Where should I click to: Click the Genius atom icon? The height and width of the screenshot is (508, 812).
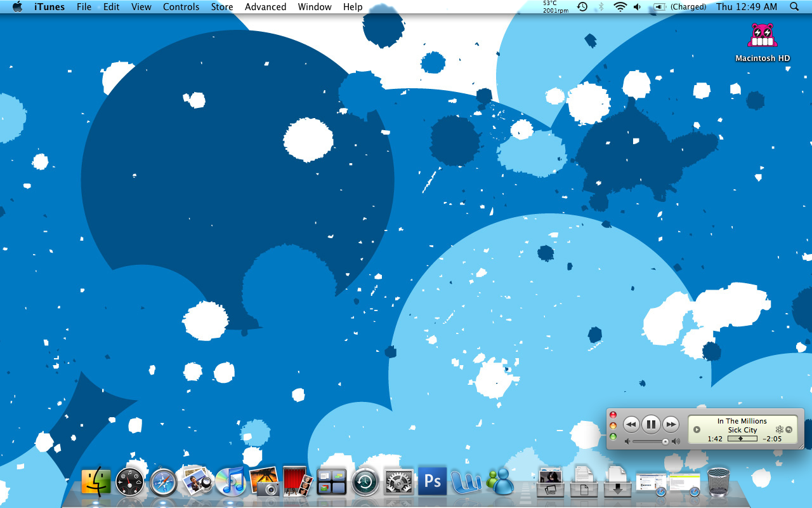tap(780, 430)
